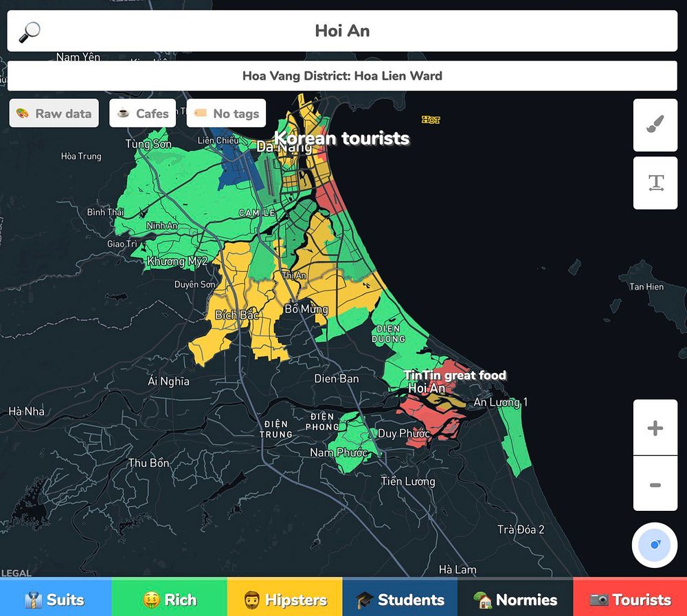The height and width of the screenshot is (616, 687).
Task: Toggle the Raw data filter
Action: click(x=54, y=113)
